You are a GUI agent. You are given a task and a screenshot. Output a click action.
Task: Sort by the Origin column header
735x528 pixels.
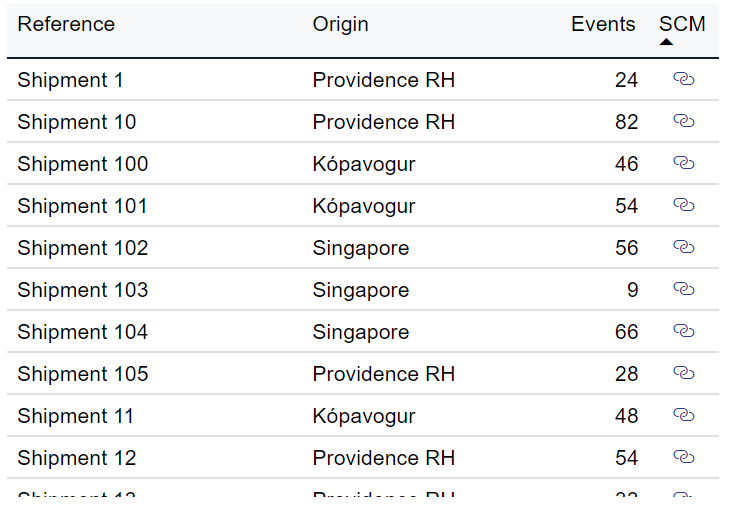click(x=341, y=24)
